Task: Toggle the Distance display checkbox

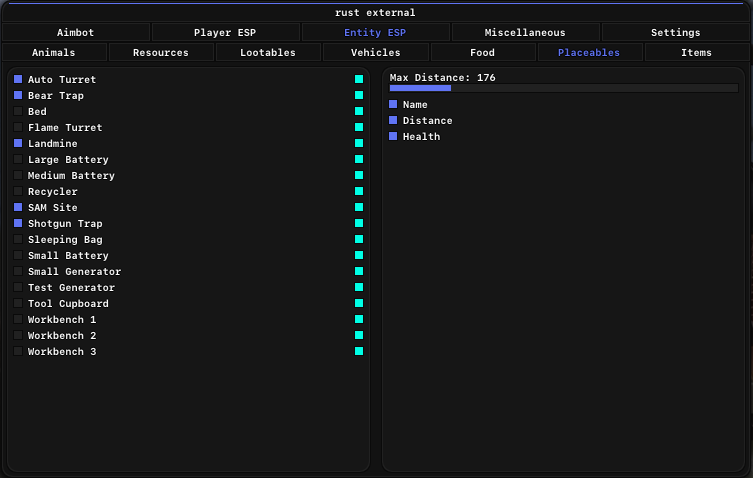Action: [x=393, y=120]
